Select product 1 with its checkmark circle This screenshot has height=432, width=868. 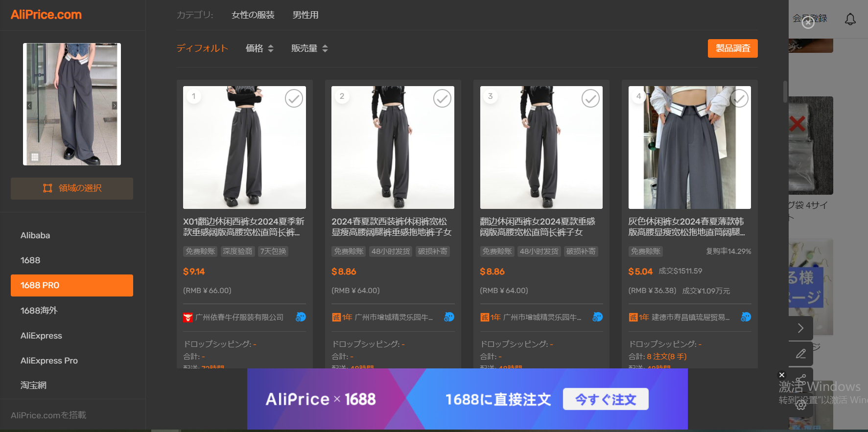(x=294, y=98)
